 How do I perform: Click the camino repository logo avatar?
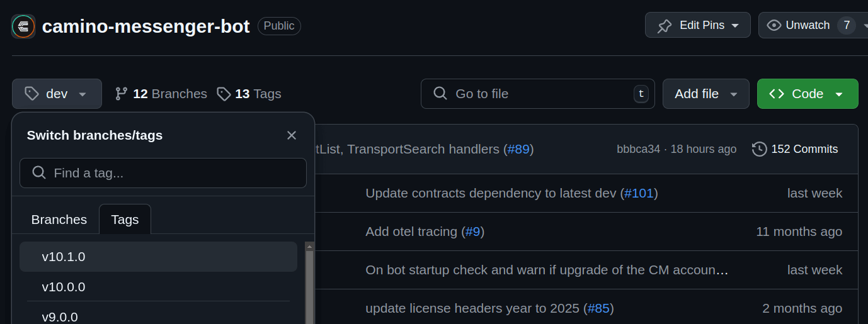coord(23,26)
